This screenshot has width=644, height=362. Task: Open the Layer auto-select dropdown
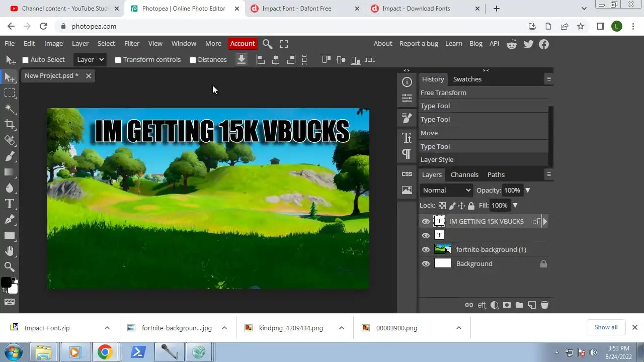pos(90,59)
